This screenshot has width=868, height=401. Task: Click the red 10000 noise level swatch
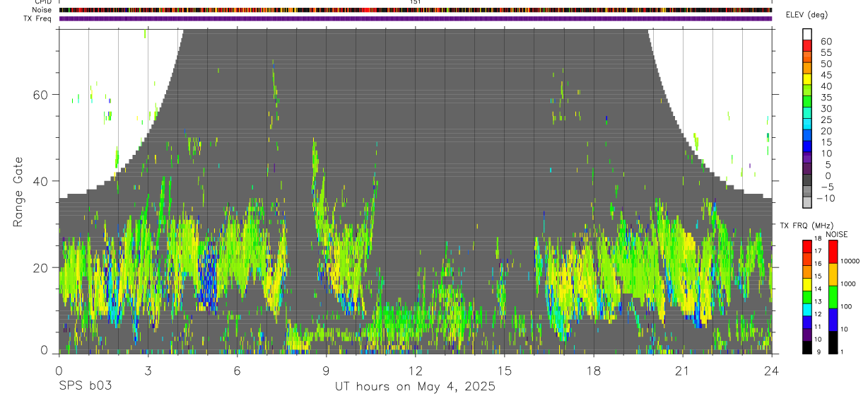tap(833, 252)
